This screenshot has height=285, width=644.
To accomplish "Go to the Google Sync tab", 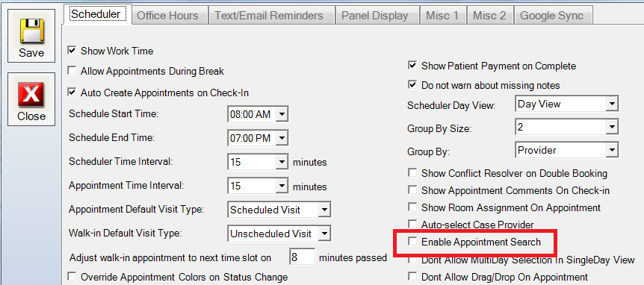I will (551, 15).
